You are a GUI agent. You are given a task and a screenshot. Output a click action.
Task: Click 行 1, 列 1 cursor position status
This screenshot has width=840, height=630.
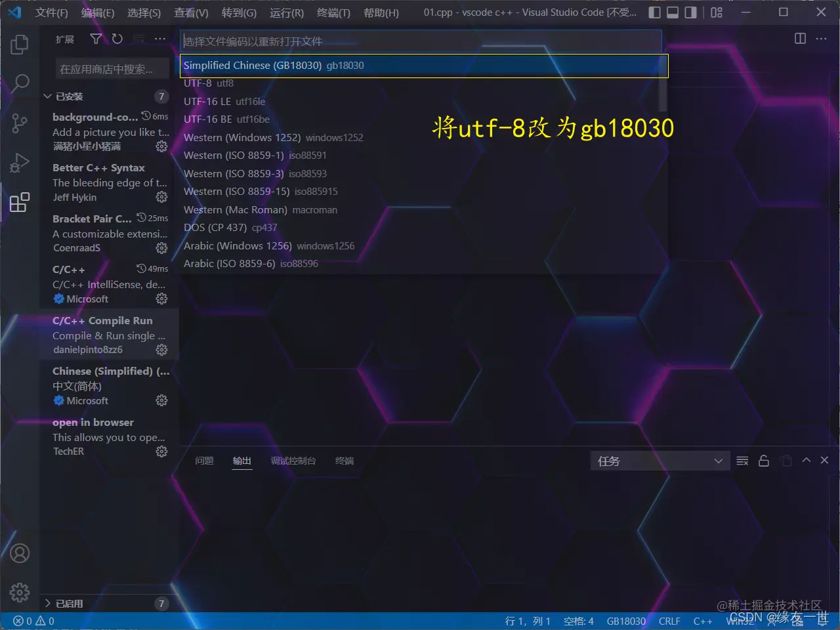pos(528,621)
